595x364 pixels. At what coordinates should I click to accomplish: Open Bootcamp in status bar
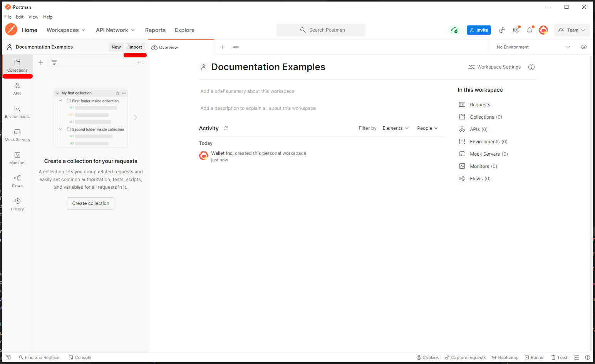tap(505, 357)
